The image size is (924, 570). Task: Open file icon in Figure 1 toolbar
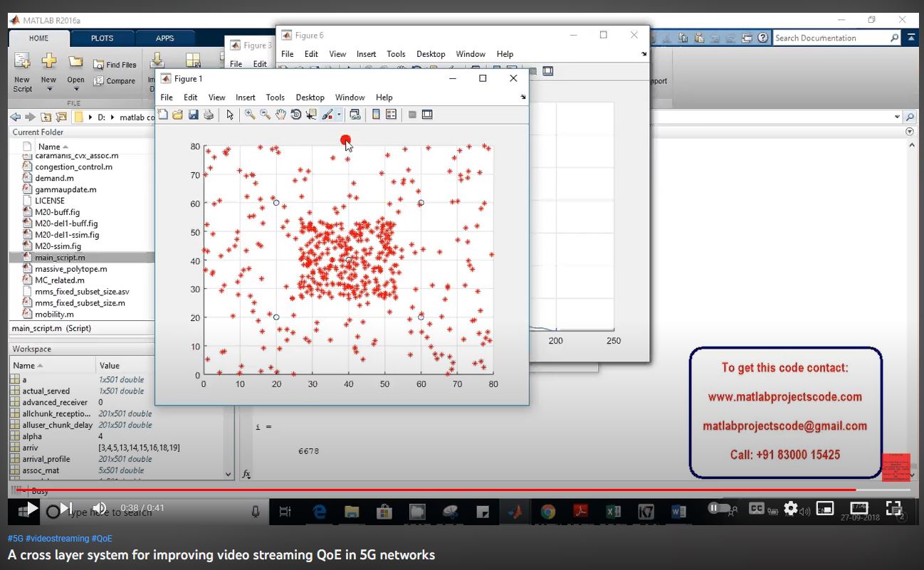coord(178,115)
